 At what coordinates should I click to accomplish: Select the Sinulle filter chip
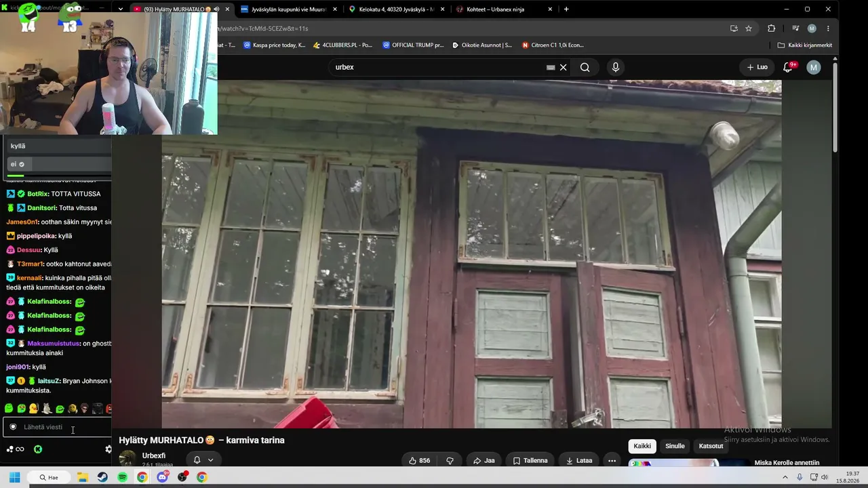[x=675, y=446]
